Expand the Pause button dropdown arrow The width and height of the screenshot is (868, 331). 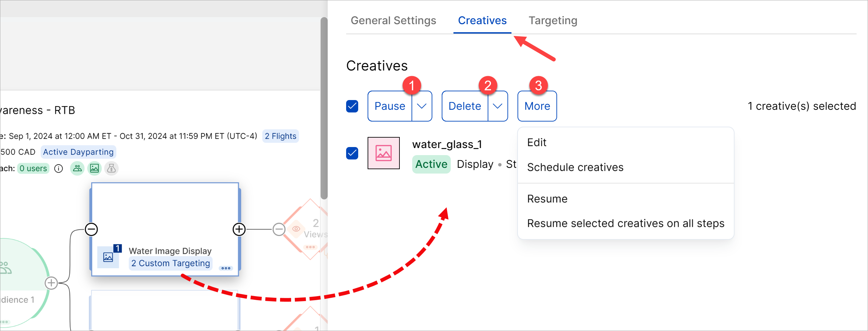pos(422,106)
